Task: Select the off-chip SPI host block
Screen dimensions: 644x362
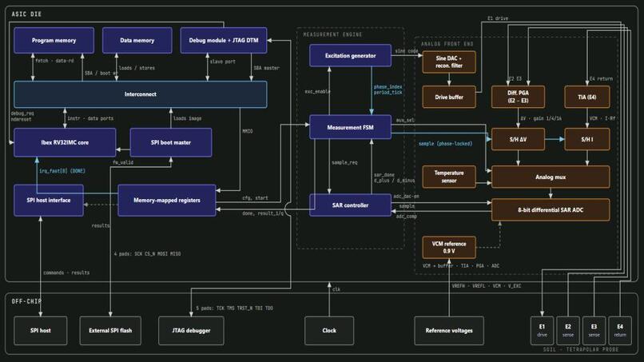Action: tap(40, 330)
